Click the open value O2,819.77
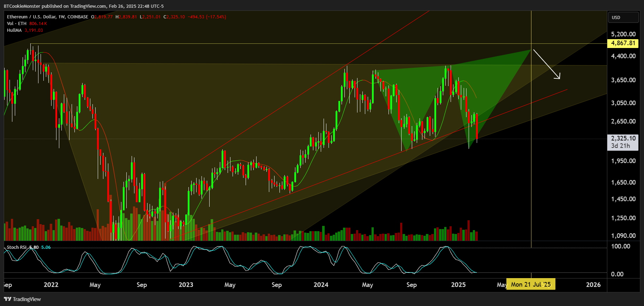 102,17
